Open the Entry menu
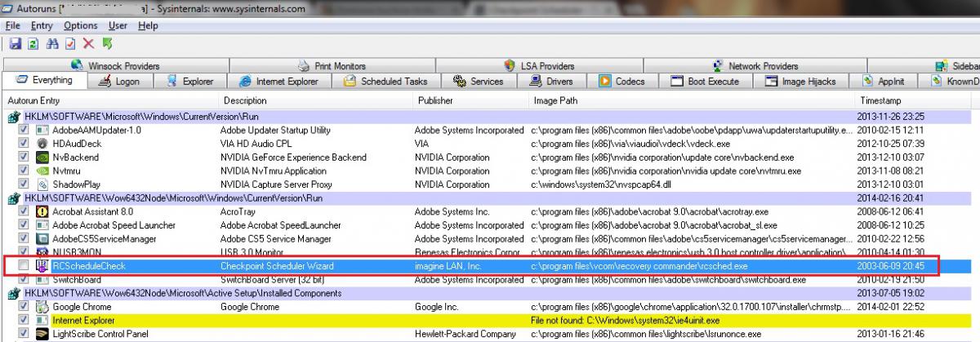 [x=42, y=26]
